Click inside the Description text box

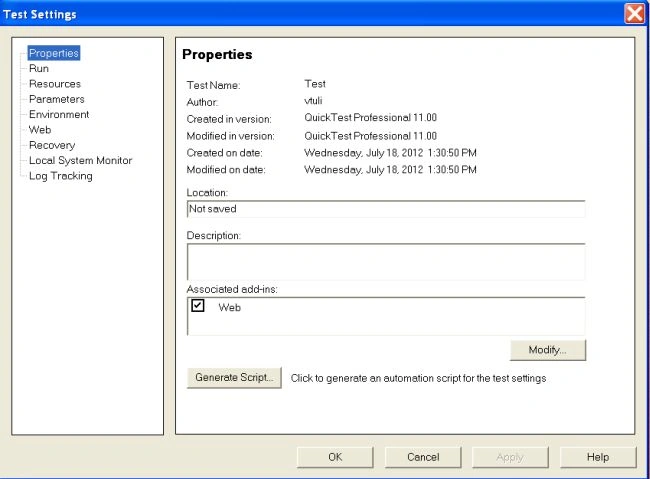(386, 262)
